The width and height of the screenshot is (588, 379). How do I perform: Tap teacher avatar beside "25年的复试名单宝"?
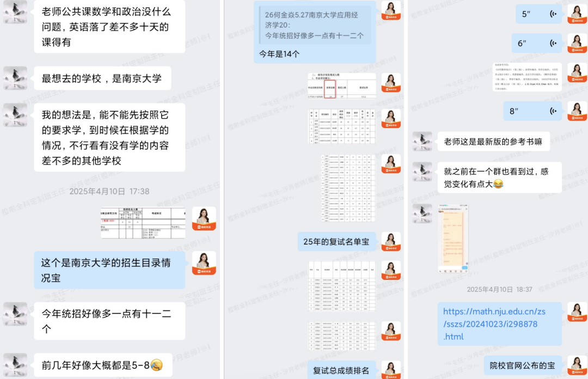pos(391,241)
